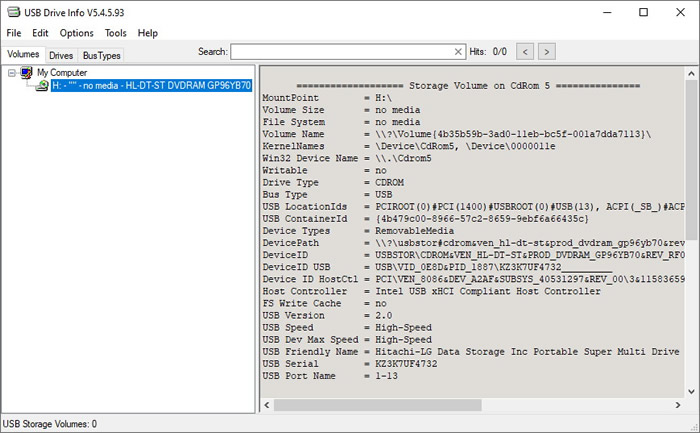Click the My Computer icon in tree
700x433 pixels.
tap(27, 73)
